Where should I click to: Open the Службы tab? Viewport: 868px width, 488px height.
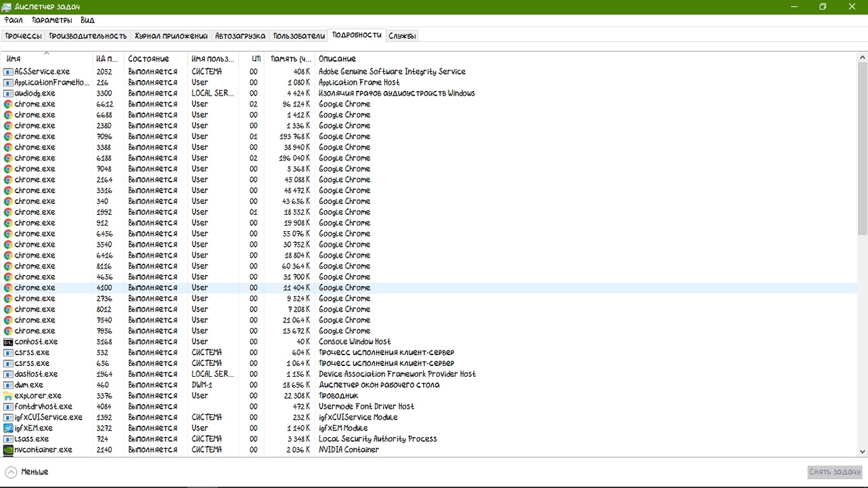pos(402,36)
